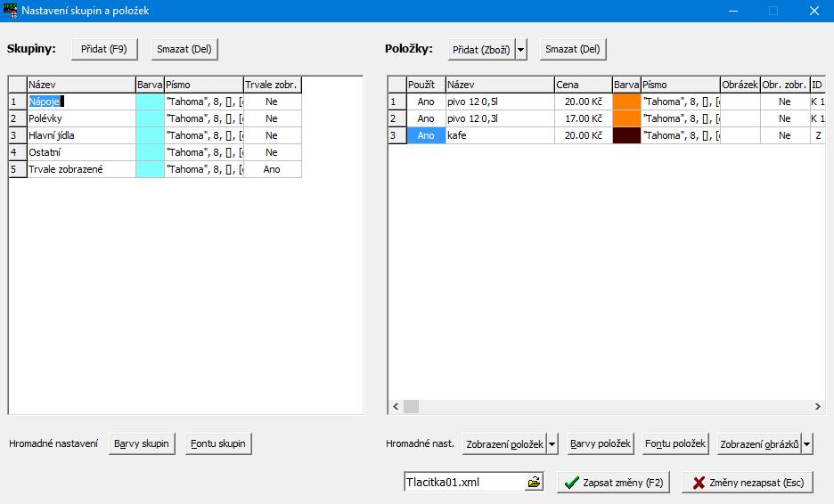This screenshot has width=834, height=504.
Task: Toggle Trvale zobr. value Ne for Nápoje
Action: pyautogui.click(x=273, y=102)
